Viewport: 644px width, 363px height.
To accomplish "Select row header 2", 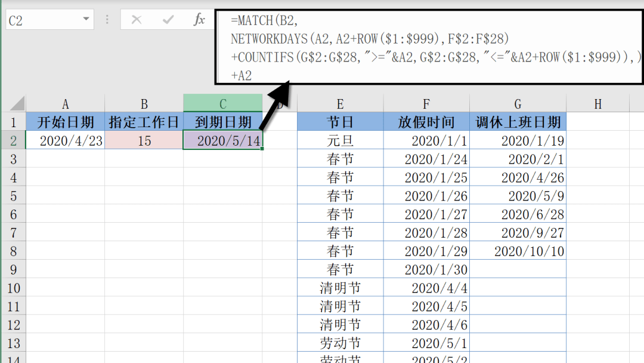I will [14, 140].
